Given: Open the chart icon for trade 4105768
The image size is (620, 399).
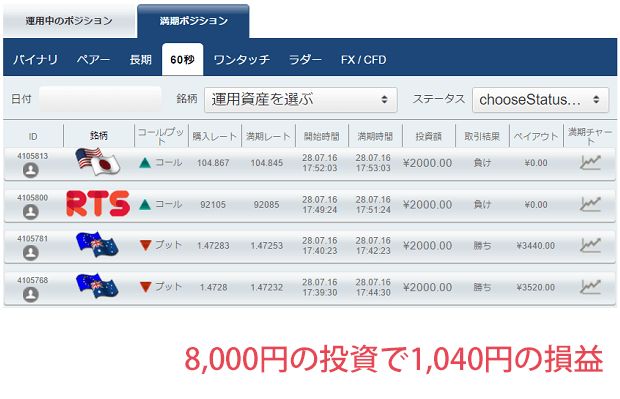Looking at the screenshot, I should (x=590, y=287).
